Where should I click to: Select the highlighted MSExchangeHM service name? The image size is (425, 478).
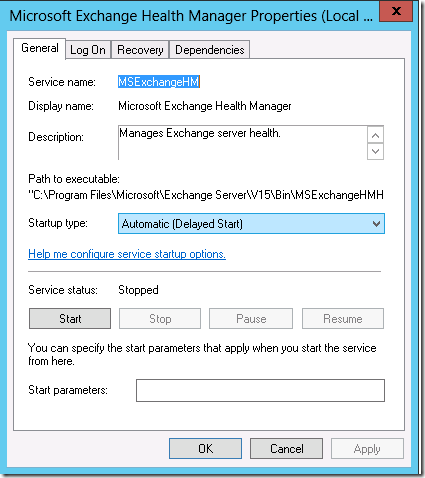point(159,82)
